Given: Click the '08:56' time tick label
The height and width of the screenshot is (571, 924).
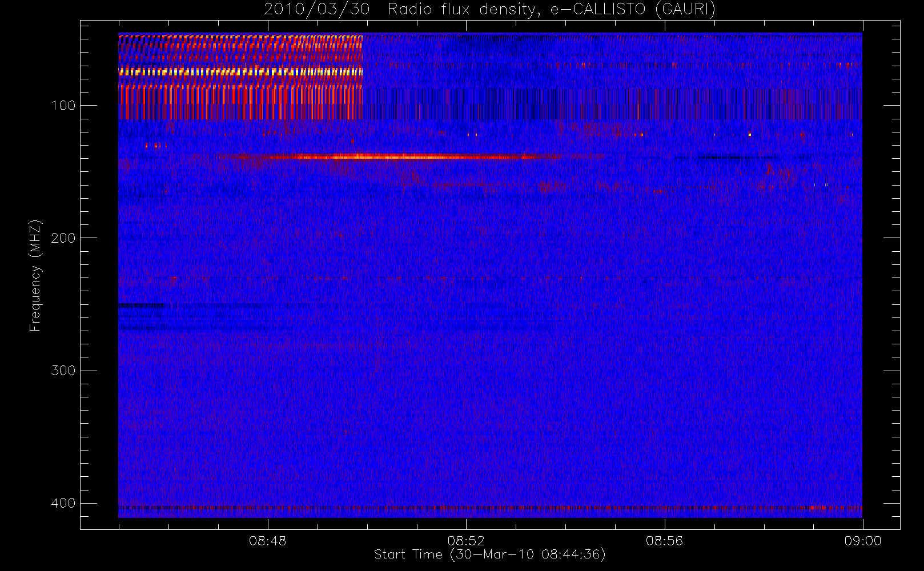Looking at the screenshot, I should click(x=664, y=541).
